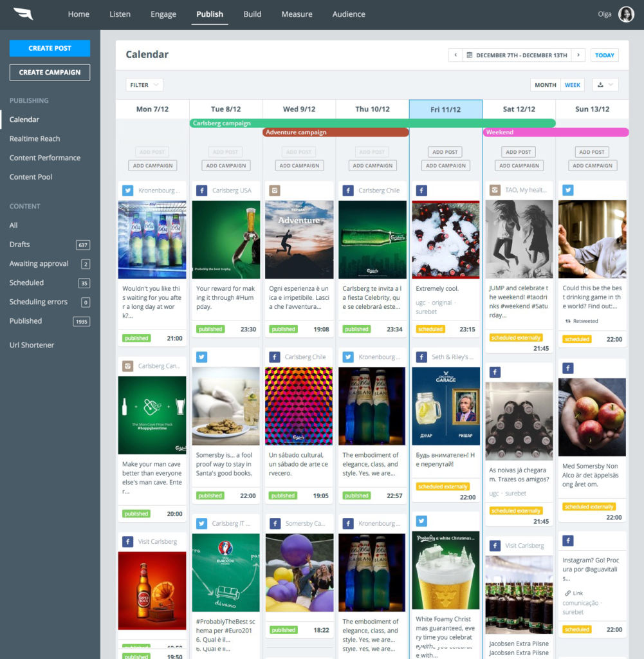The image size is (644, 659).
Task: Click the Twitter icon on the Somersby cookies post
Action: (x=201, y=357)
